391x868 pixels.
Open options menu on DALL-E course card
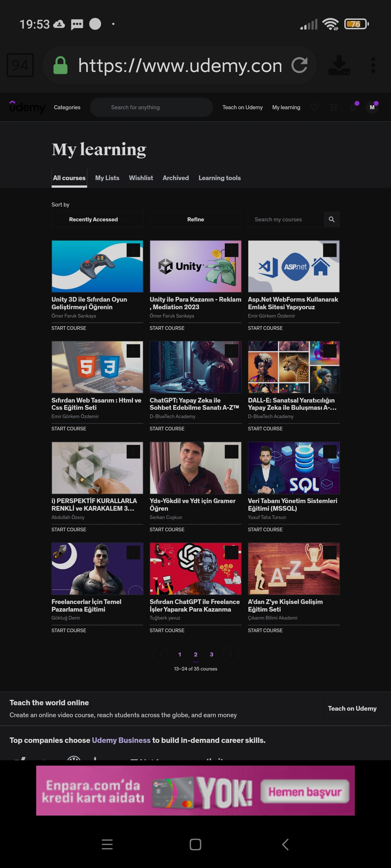coord(330,351)
